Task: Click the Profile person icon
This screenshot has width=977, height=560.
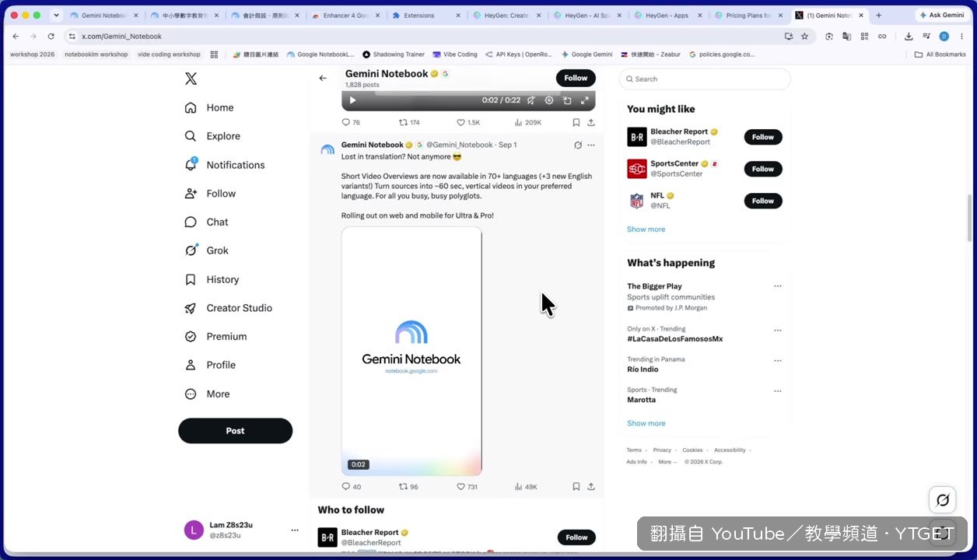Action: 191,365
